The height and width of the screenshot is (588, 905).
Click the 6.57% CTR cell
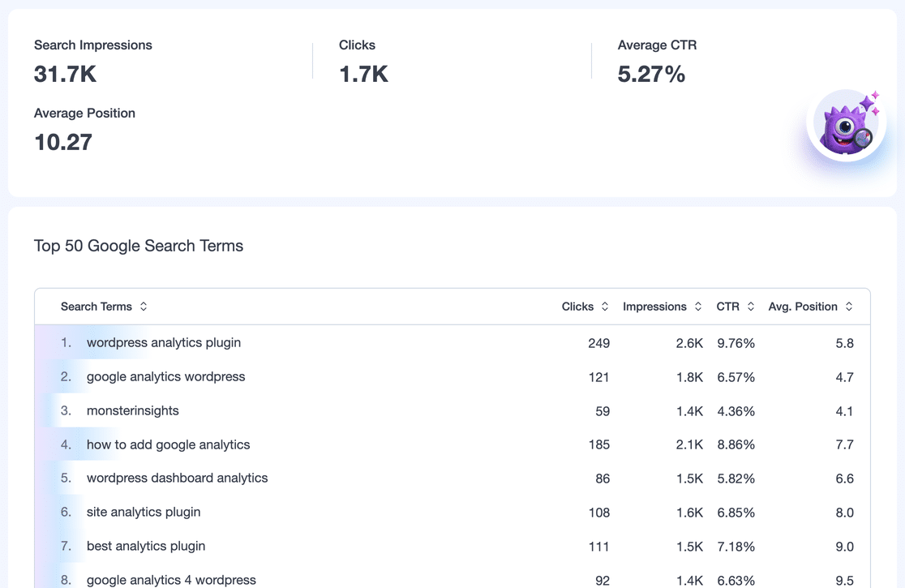(736, 377)
